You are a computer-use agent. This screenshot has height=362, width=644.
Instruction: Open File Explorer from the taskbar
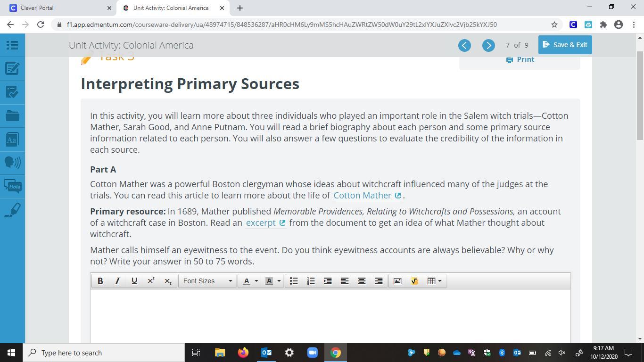pos(220,353)
